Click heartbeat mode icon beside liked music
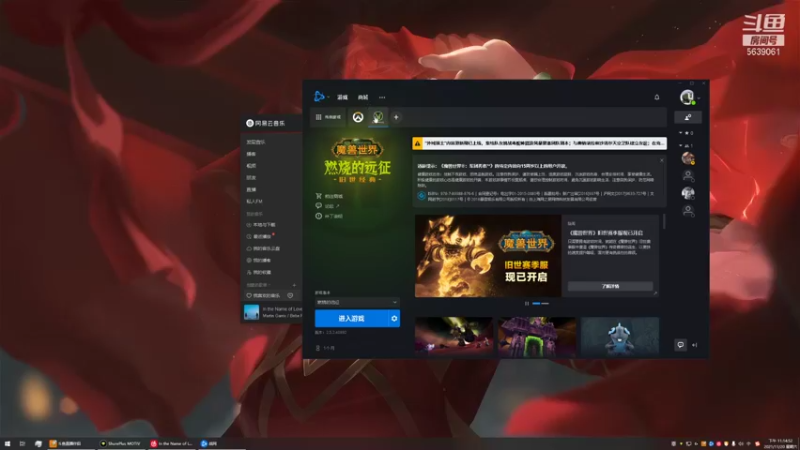This screenshot has height=450, width=800. point(290,295)
